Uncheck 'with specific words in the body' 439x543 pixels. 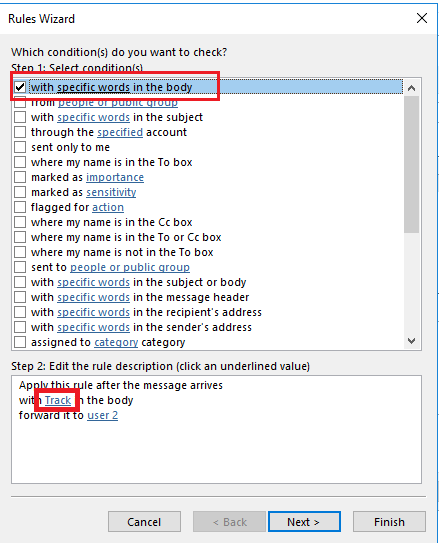coord(20,87)
